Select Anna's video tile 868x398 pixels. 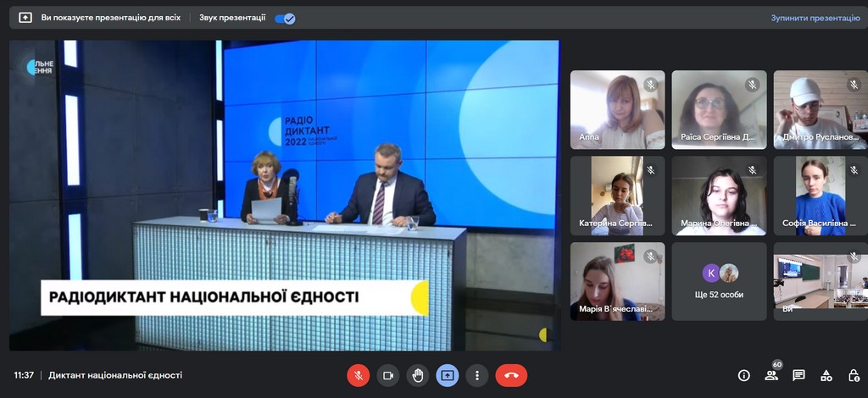pos(617,109)
